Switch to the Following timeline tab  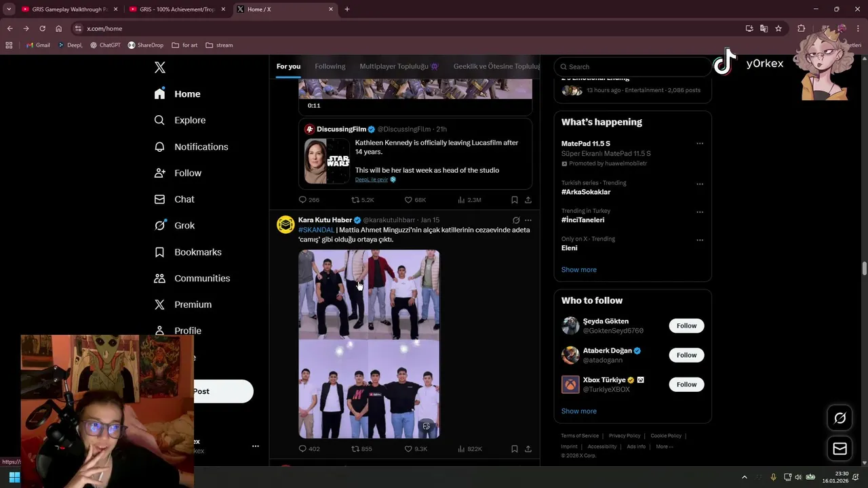click(330, 66)
